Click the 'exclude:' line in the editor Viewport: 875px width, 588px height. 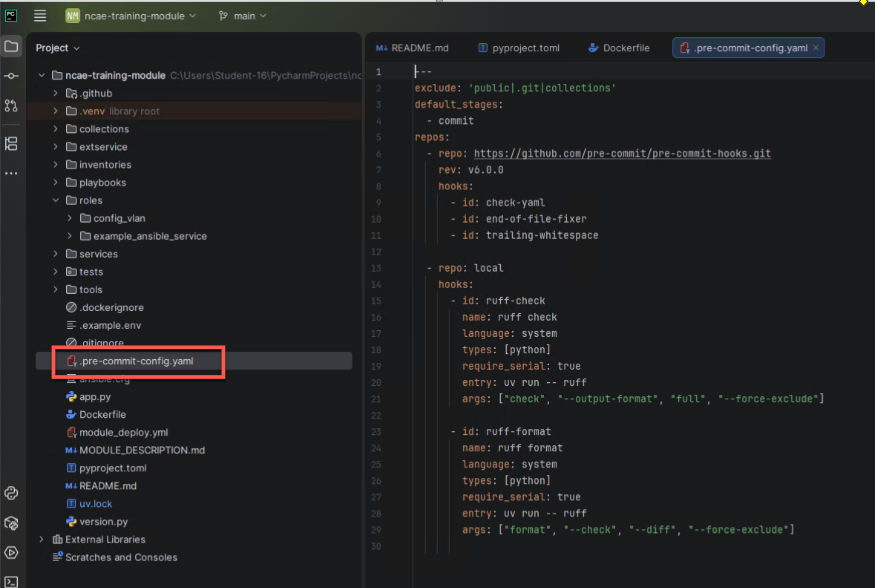click(x=515, y=88)
